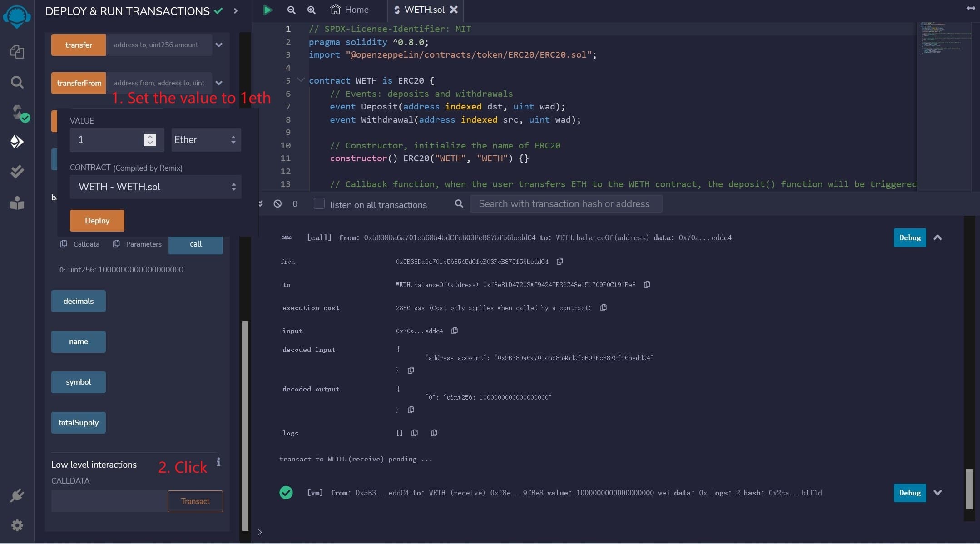The width and height of the screenshot is (980, 544).
Task: Click the terminal vertical scrollbar thumb
Action: [969, 490]
